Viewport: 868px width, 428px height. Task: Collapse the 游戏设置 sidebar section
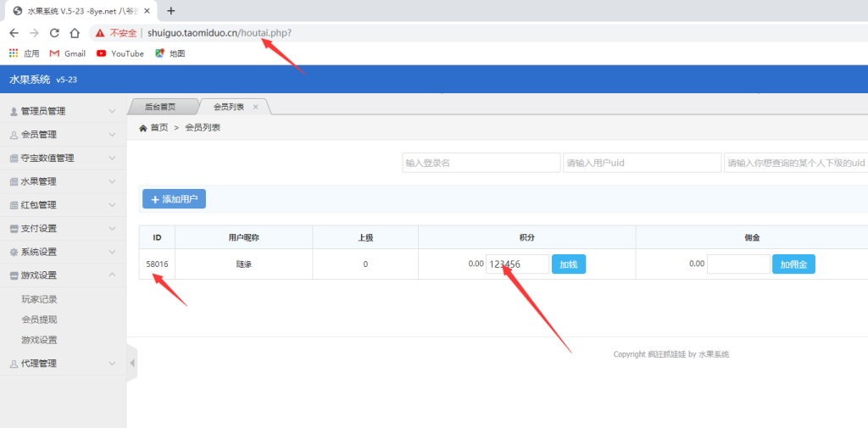click(63, 275)
